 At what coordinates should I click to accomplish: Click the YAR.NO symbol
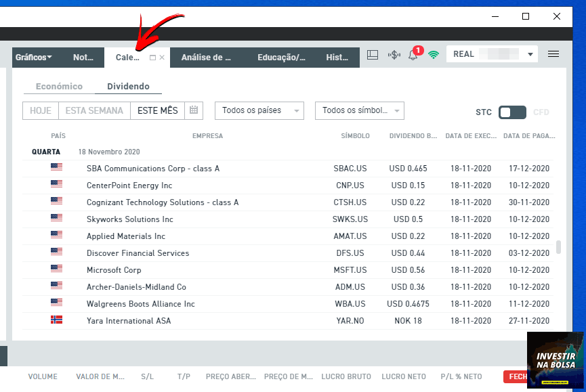350,321
